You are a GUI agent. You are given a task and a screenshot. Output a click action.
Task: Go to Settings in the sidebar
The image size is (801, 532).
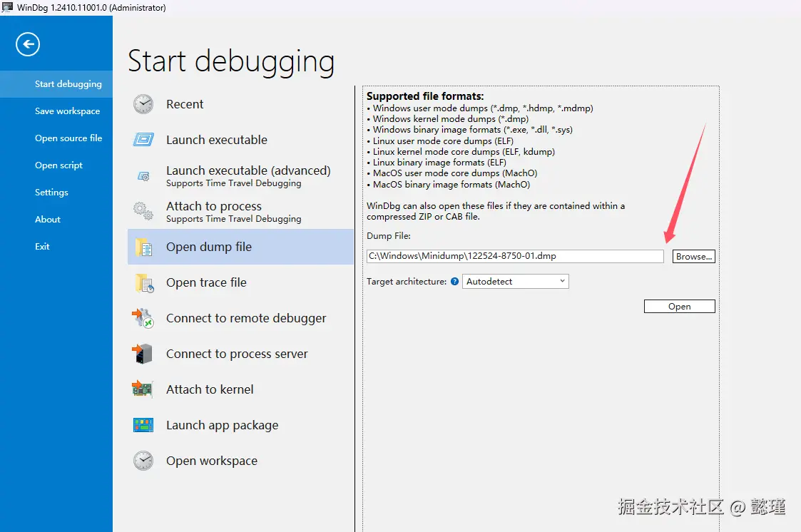56,192
